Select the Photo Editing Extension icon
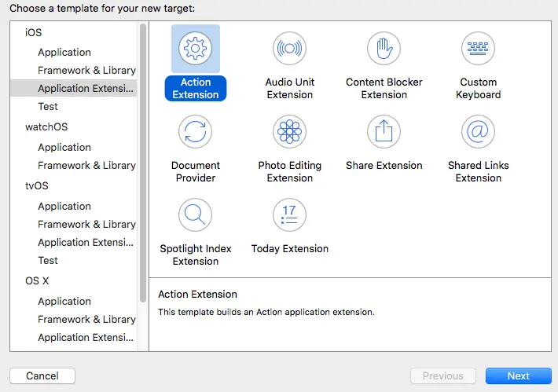The image size is (558, 392). [289, 131]
